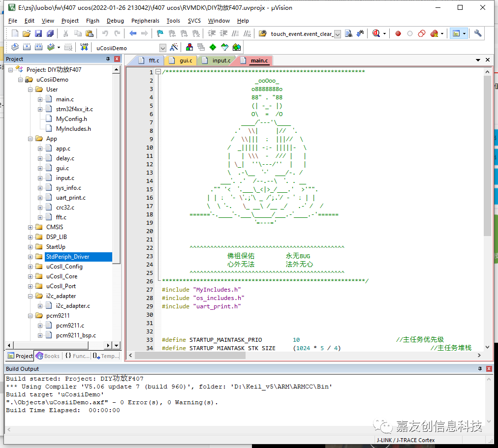Switch to the Templates panel tab

106,356
